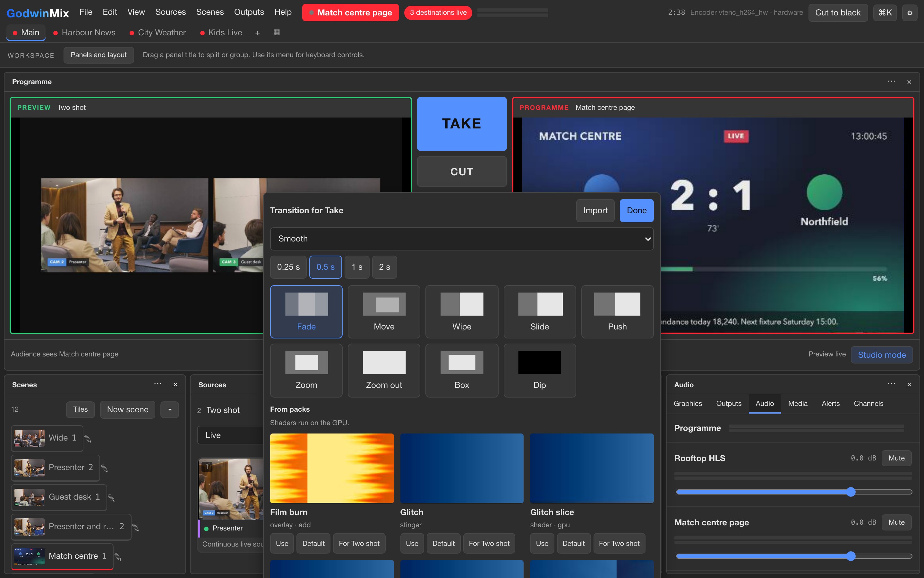Open the Programme panel ellipsis menu
Image resolution: width=924 pixels, height=578 pixels.
coord(891,82)
